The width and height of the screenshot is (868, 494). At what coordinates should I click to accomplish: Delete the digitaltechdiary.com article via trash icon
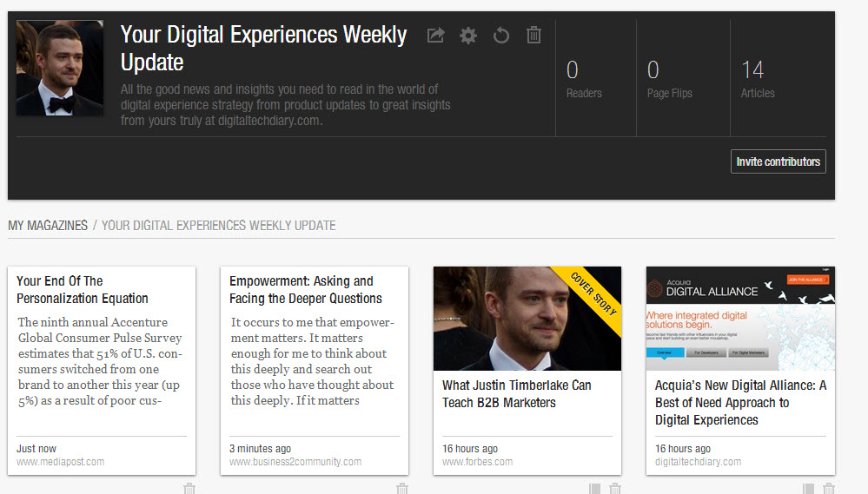pos(829,489)
